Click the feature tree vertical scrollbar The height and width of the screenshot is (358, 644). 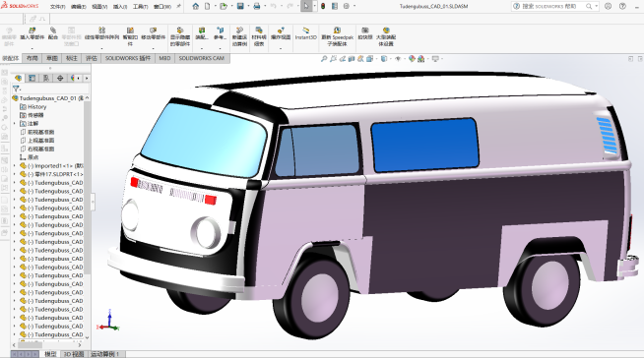click(87, 189)
